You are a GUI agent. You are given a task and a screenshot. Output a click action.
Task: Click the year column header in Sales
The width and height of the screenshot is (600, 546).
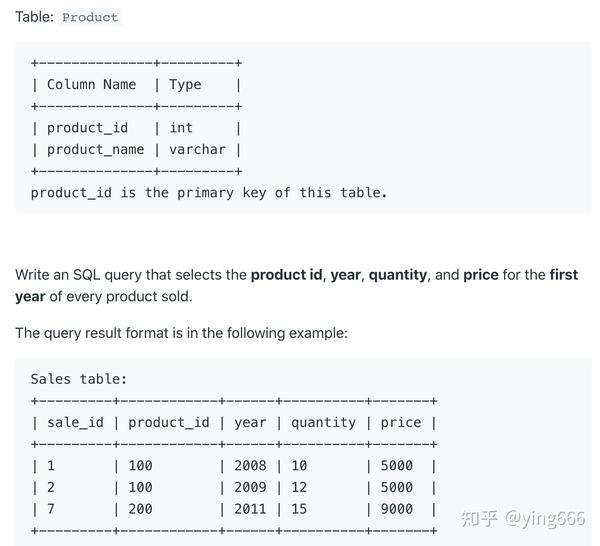pos(250,423)
